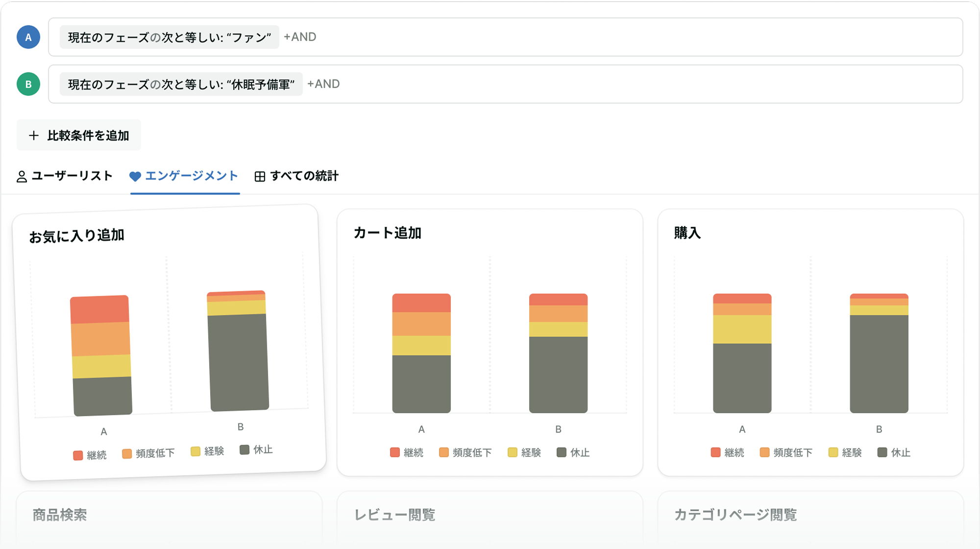980x549 pixels.
Task: Switch to the ユーザーリスト tab
Action: tap(71, 176)
